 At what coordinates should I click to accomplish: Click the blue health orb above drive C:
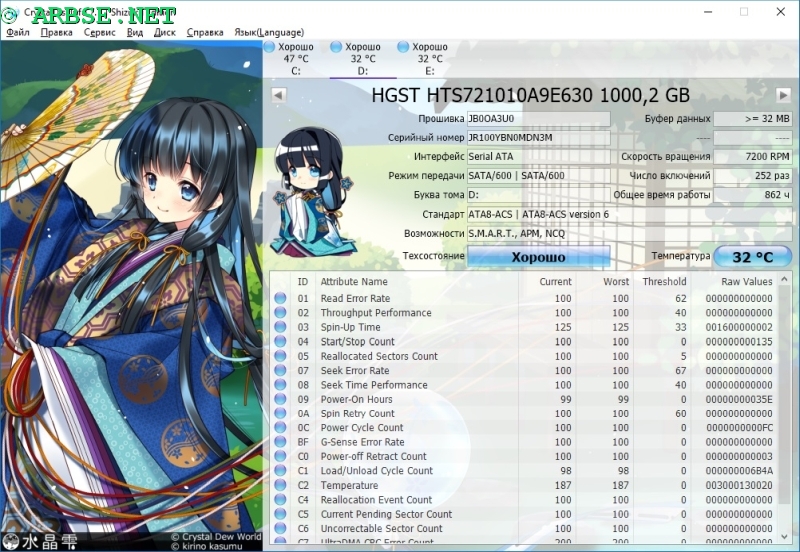coord(269,47)
